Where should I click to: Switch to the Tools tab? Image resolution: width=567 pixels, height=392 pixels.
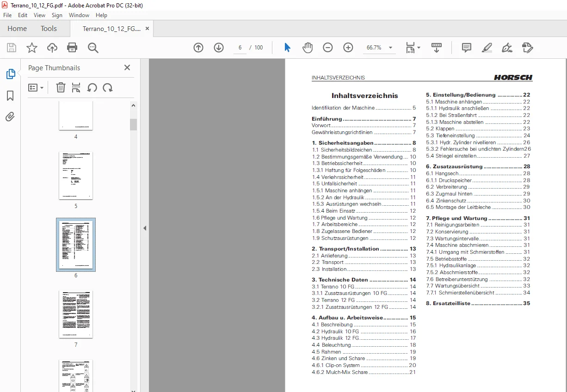49,29
